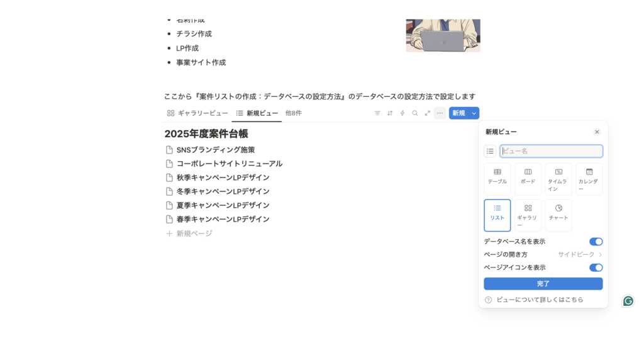644x348 pixels.
Task: Choose the Gallery (ギャラリー) view type
Action: (528, 215)
